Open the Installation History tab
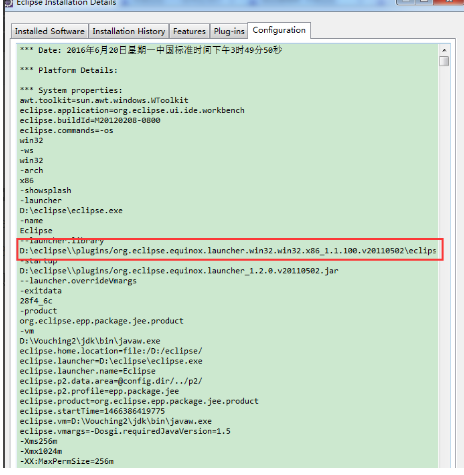Viewport: 464px width, 475px height. click(x=129, y=31)
